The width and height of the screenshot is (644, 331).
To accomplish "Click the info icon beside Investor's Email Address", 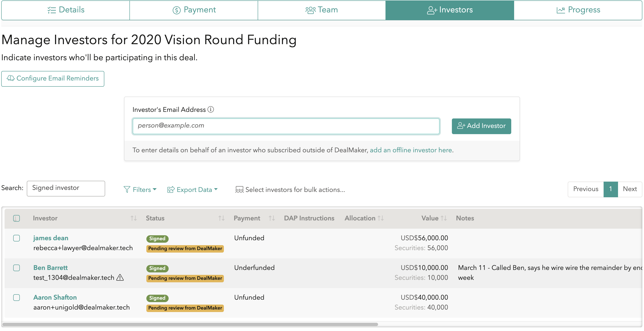I will coord(211,109).
